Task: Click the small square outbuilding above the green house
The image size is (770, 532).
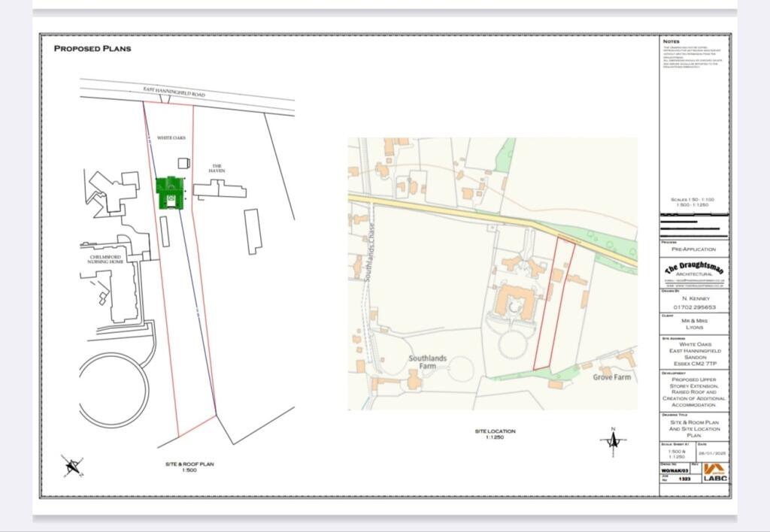Action: coord(183,163)
